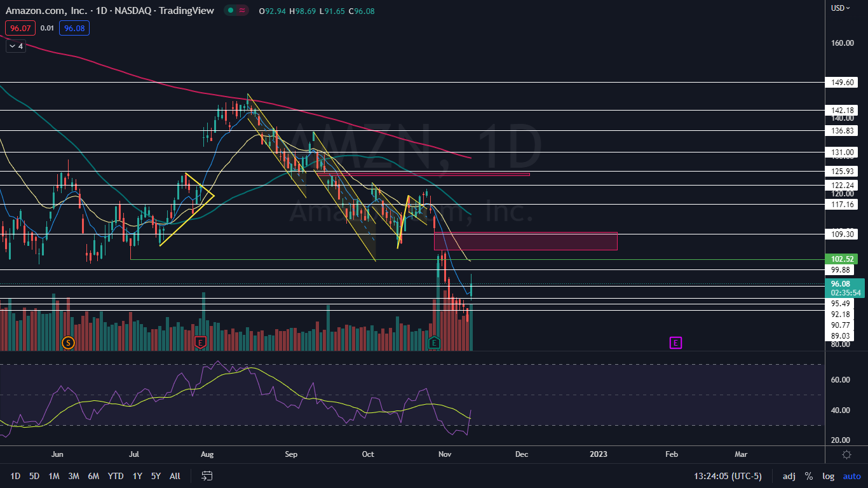The image size is (868, 488).
Task: Click the red sell price 96.07 button
Action: pyautogui.click(x=20, y=28)
